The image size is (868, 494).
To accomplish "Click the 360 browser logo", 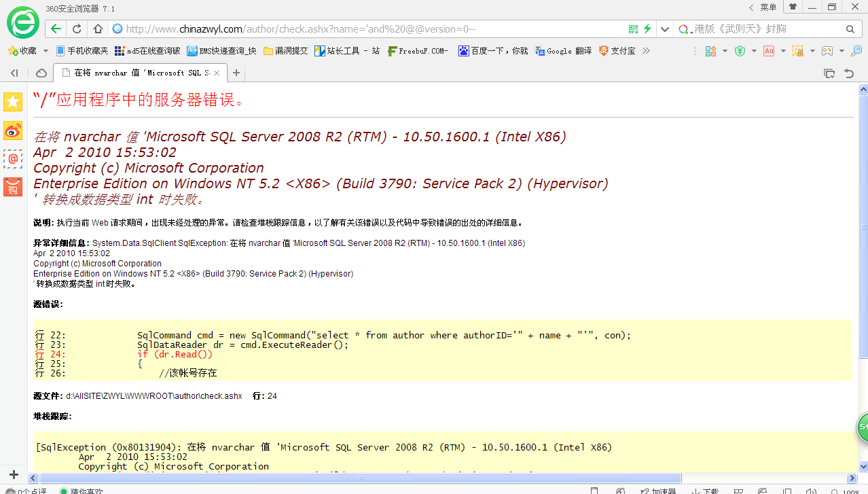I will [22, 22].
